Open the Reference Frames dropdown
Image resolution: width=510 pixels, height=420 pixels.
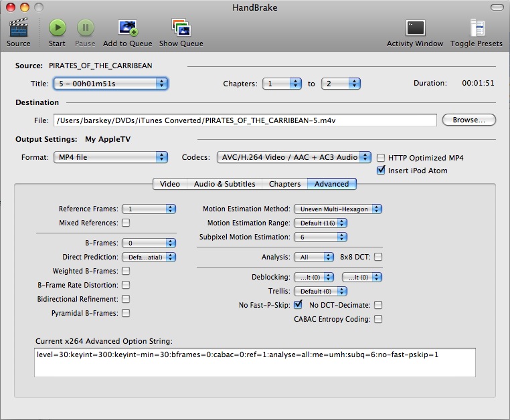(149, 209)
